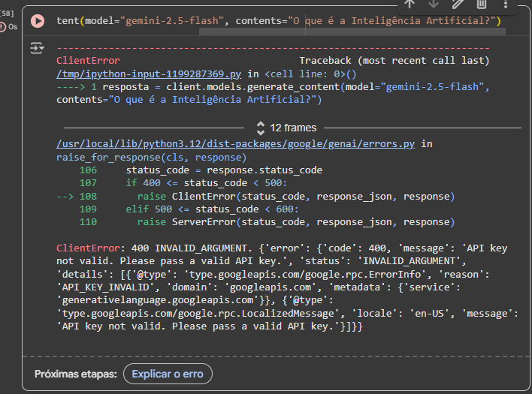
Task: Click the Próximas etapas label
Action: click(x=75, y=373)
